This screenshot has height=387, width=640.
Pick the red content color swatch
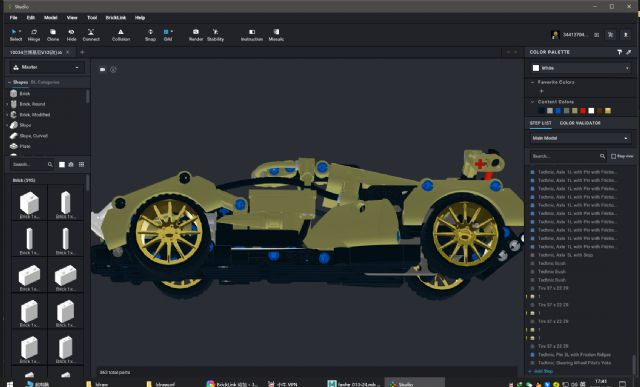[x=583, y=111]
